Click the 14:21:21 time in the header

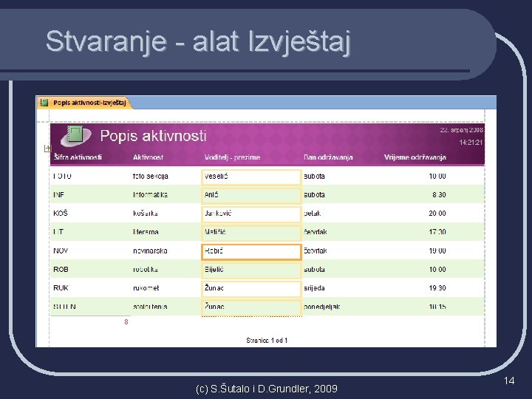coord(471,143)
